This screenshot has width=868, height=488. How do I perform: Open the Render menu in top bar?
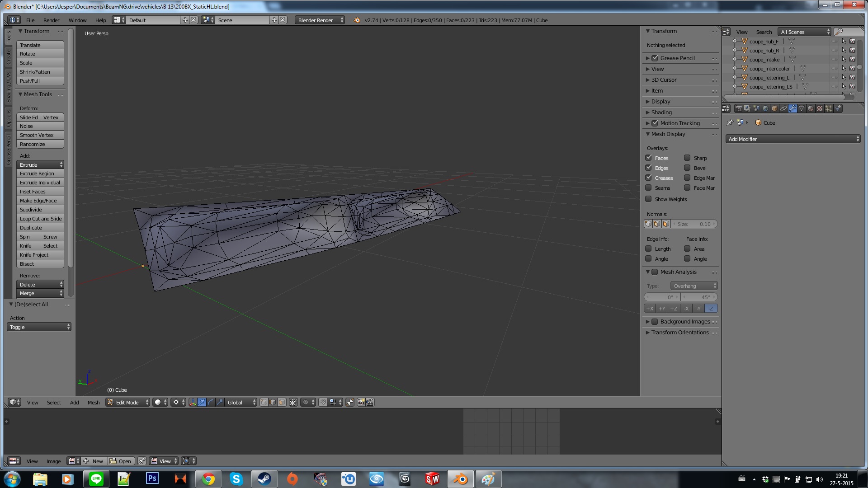click(x=51, y=20)
